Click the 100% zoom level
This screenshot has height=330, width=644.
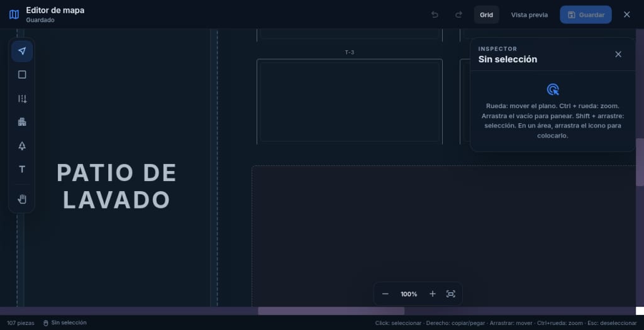pyautogui.click(x=409, y=294)
